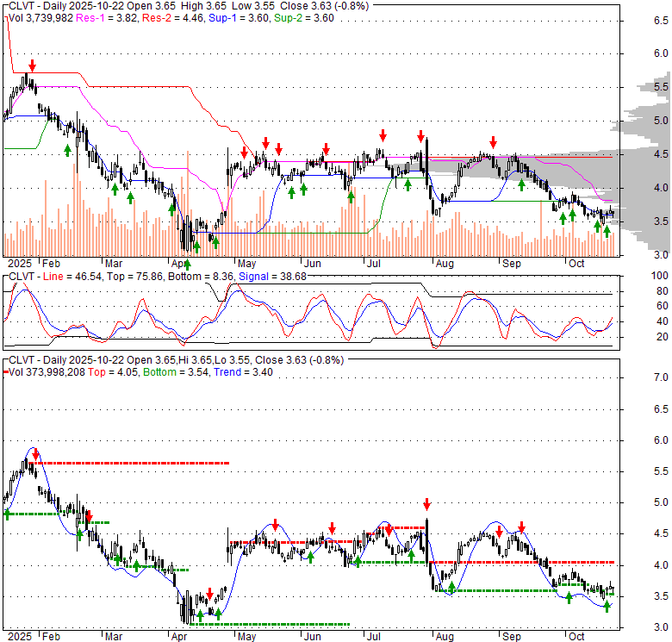
Task: Click the red arrow above the late-July spike in the lower chart
Action: pyautogui.click(x=426, y=504)
